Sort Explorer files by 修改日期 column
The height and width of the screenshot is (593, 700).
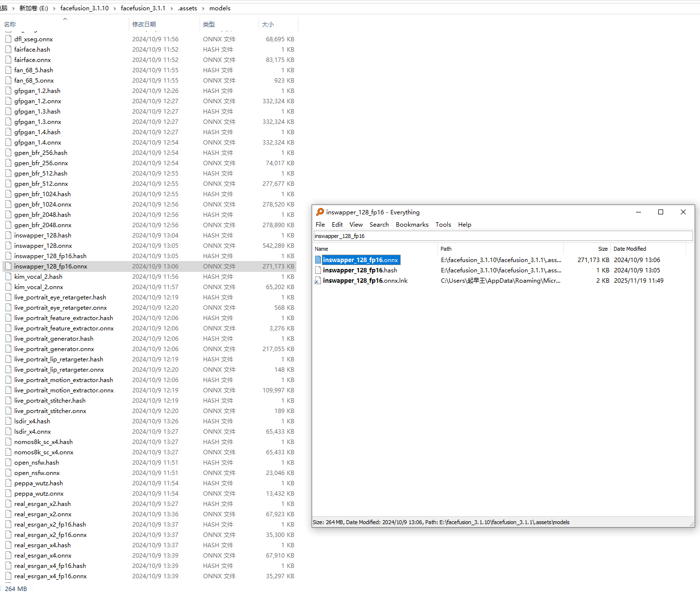pyautogui.click(x=144, y=25)
